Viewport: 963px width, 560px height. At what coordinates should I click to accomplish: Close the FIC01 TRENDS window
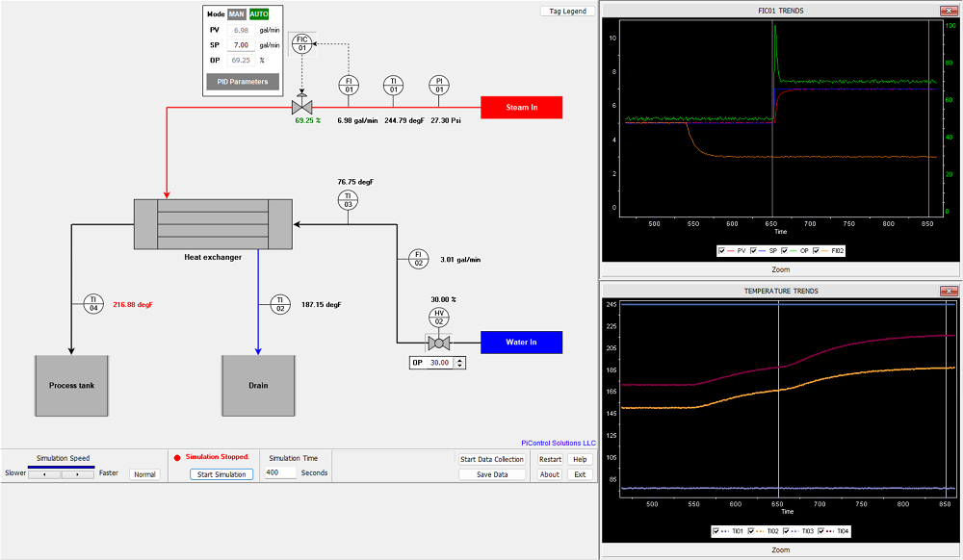click(x=949, y=11)
